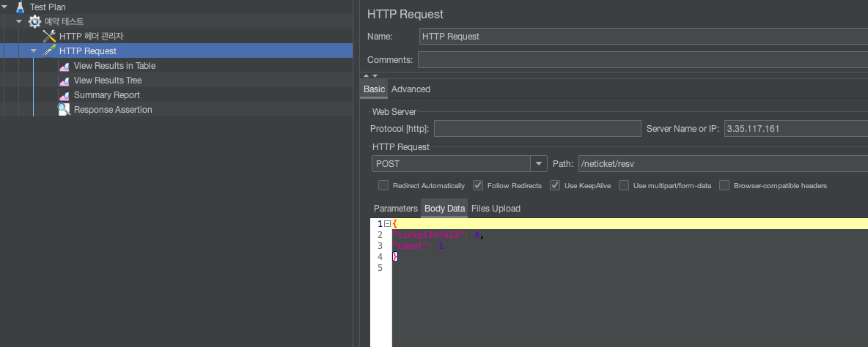This screenshot has width=868, height=347.
Task: Toggle the Use KeepAlive checkbox
Action: pyautogui.click(x=555, y=186)
